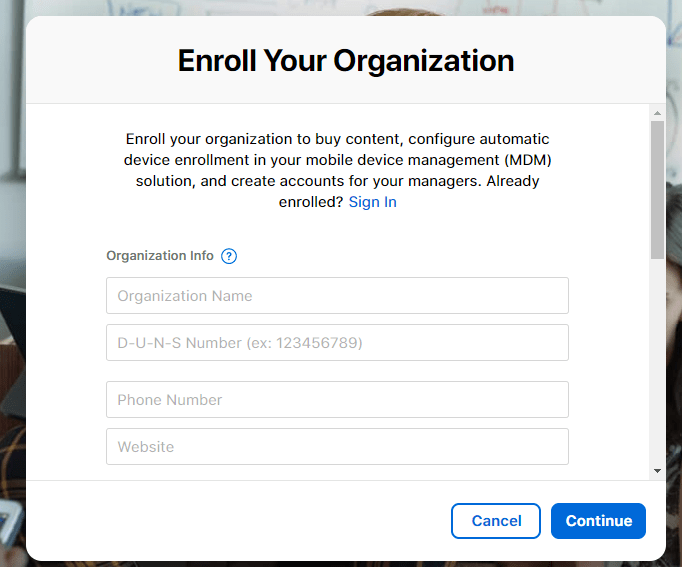Screen dimensions: 682x567
Task: Click the scrollbar track below the thumb
Action: tap(657, 360)
